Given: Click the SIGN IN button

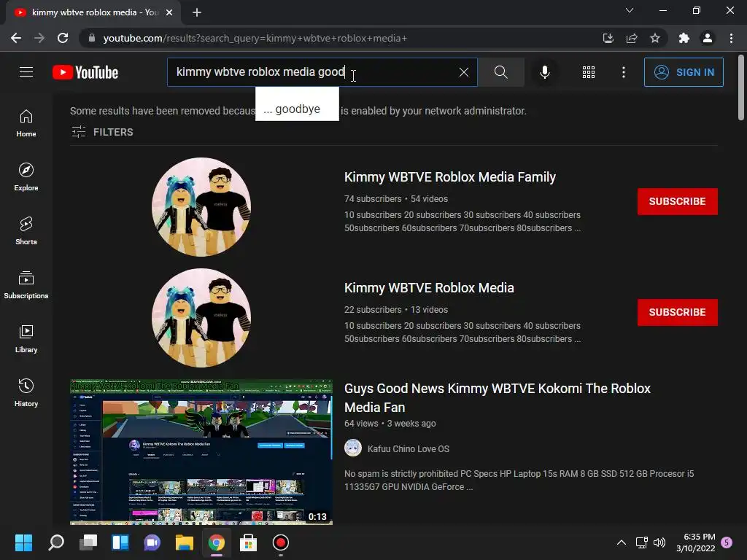Looking at the screenshot, I should click(x=684, y=72).
